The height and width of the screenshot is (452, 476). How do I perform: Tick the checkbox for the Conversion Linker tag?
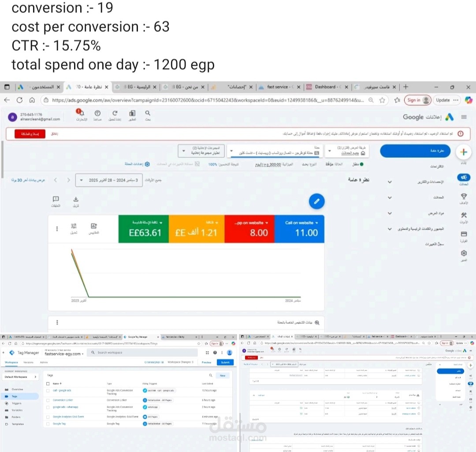point(48,400)
